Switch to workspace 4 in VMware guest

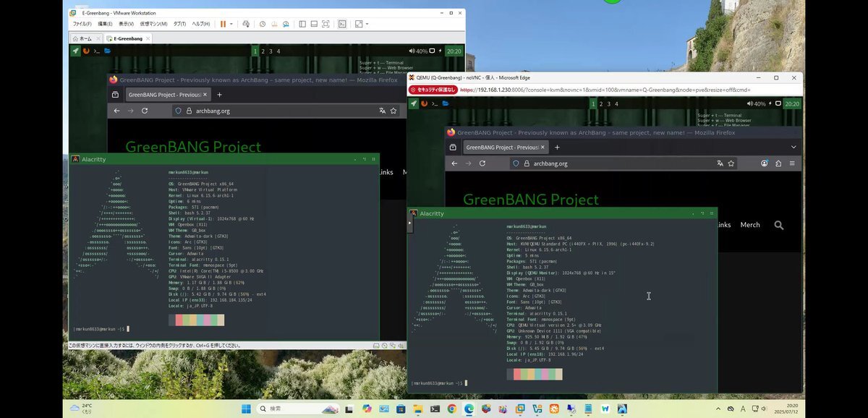(278, 51)
